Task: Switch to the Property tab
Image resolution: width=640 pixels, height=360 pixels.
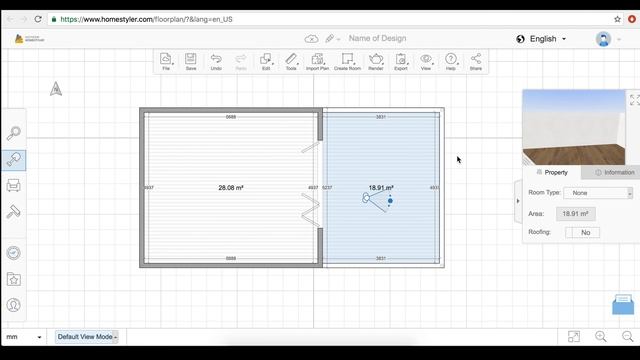Action: (552, 172)
